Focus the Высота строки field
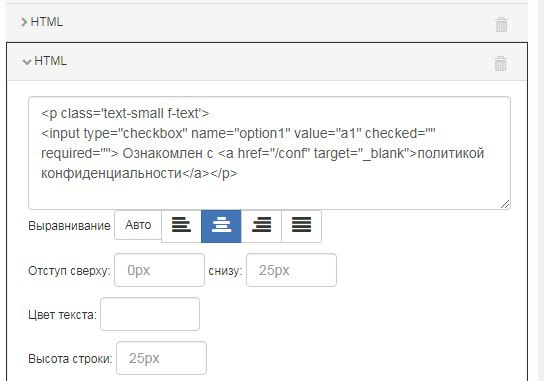The image size is (544, 381). (x=161, y=358)
